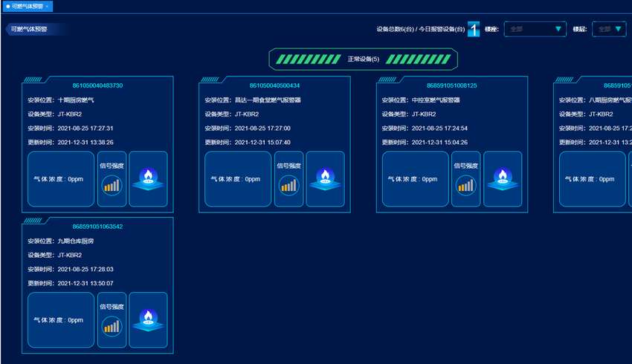Open device ID 861050040483730 link

(97, 85)
